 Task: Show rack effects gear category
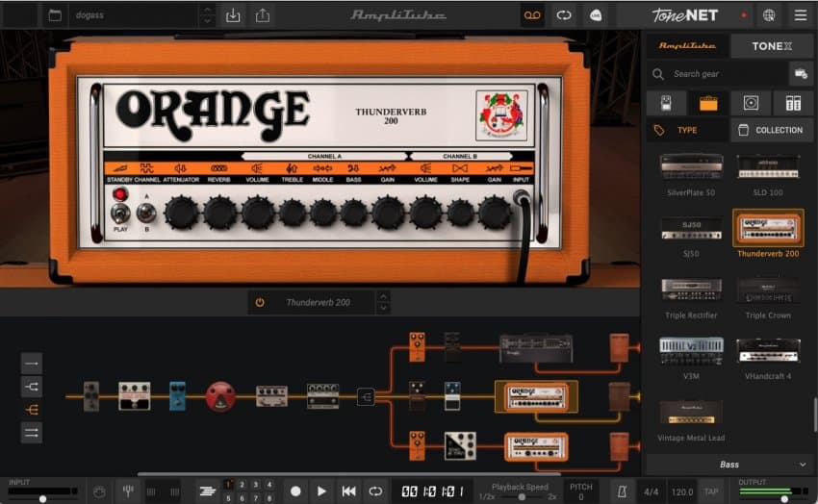pos(792,103)
